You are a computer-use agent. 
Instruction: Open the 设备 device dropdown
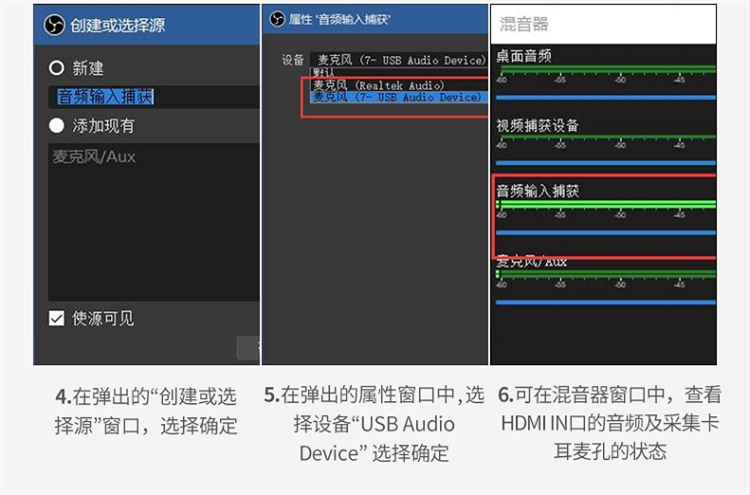pyautogui.click(x=398, y=60)
